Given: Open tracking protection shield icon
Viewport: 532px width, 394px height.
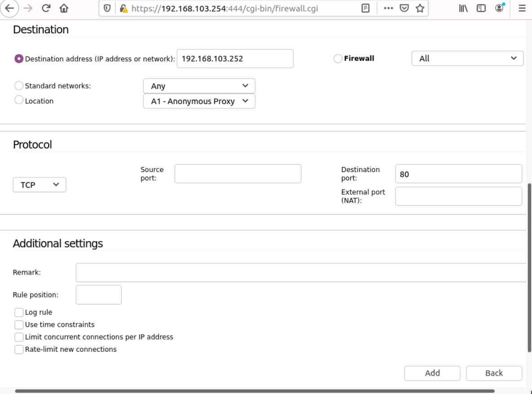Looking at the screenshot, I should tap(107, 9).
